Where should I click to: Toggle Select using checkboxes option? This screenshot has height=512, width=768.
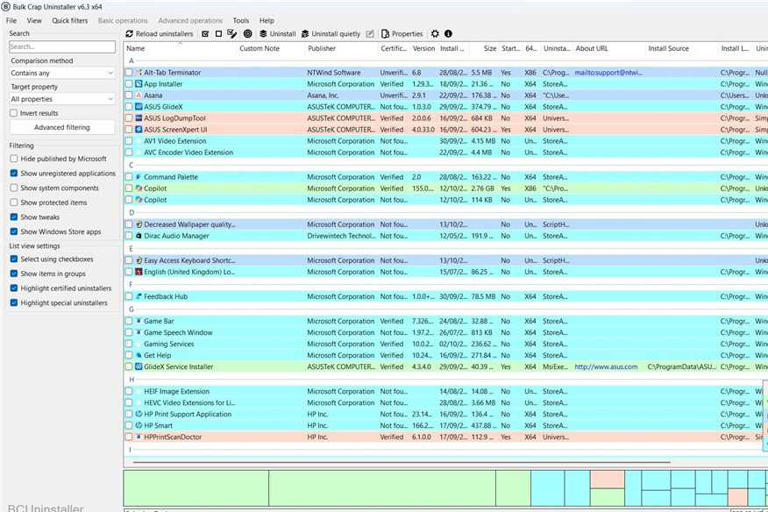[x=14, y=259]
